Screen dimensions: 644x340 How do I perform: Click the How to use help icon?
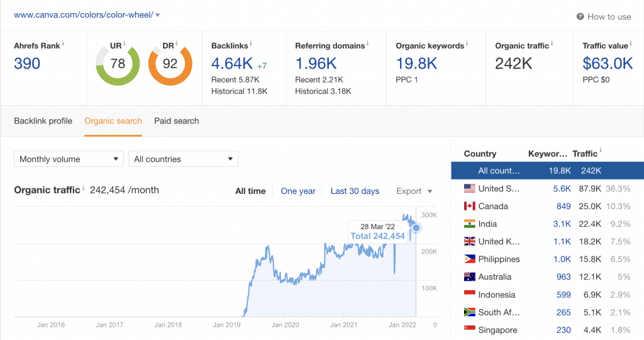580,16
